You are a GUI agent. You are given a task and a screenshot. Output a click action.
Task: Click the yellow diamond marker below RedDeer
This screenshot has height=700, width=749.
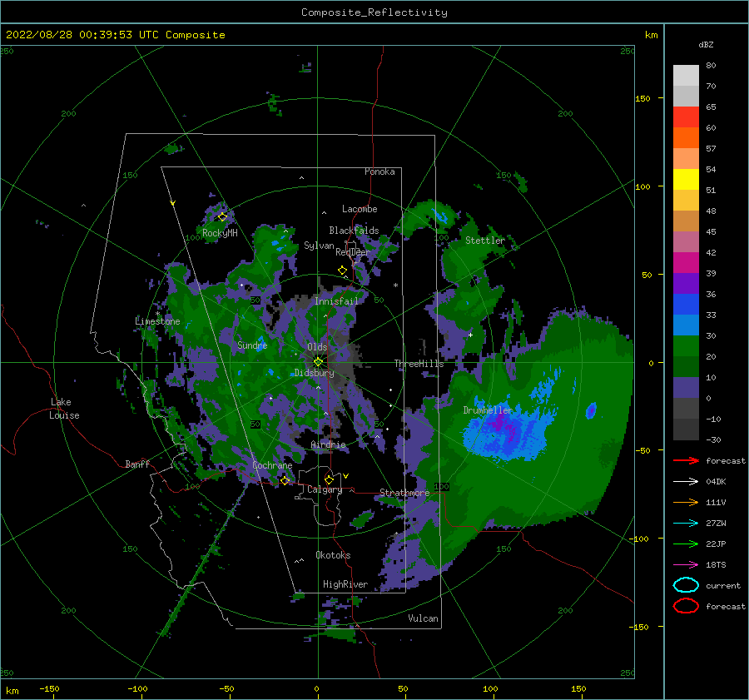click(x=343, y=270)
